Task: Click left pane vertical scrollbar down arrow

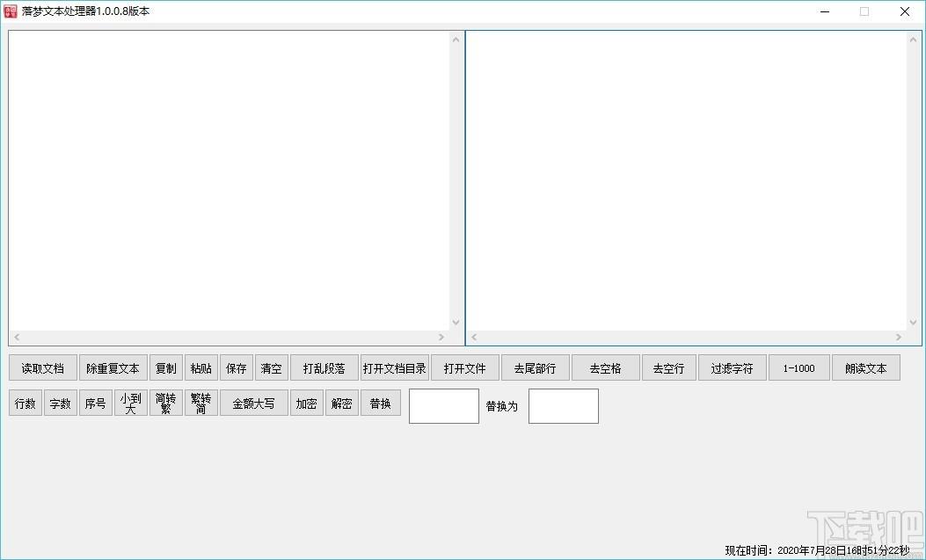Action: (456, 322)
